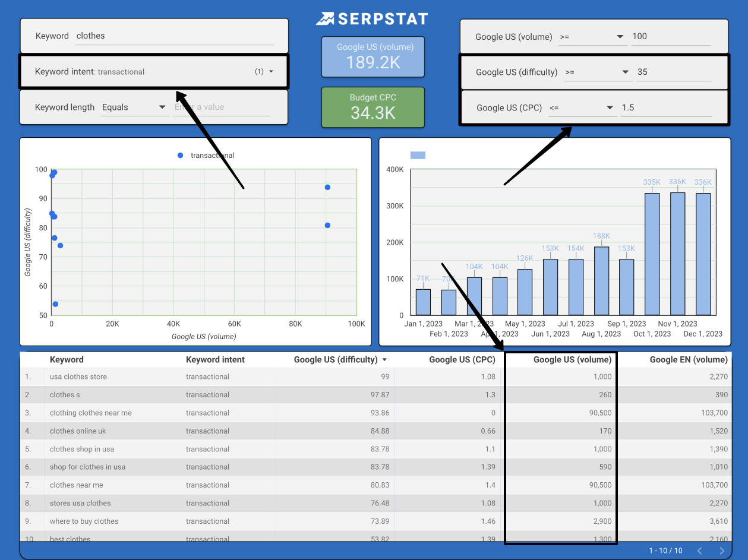Select the 'usa clothes store' table row
Viewport: 748px width, 560px height.
tap(78, 377)
